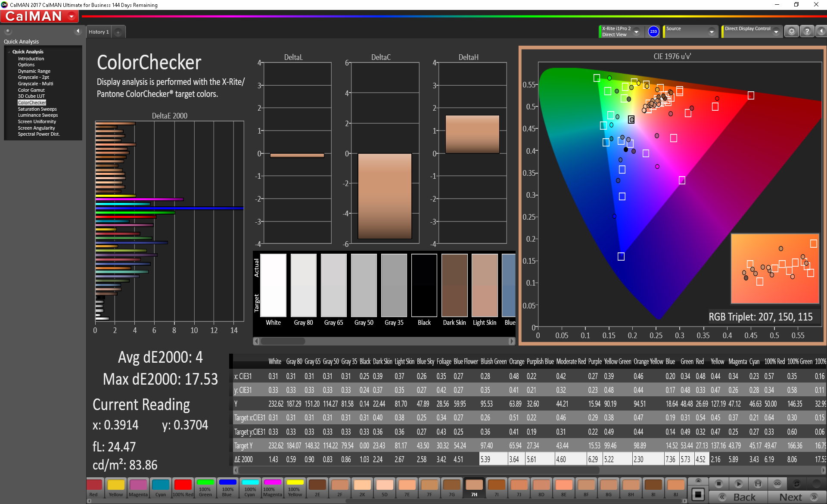Click the Light Skin actual/target patch

tap(485, 285)
